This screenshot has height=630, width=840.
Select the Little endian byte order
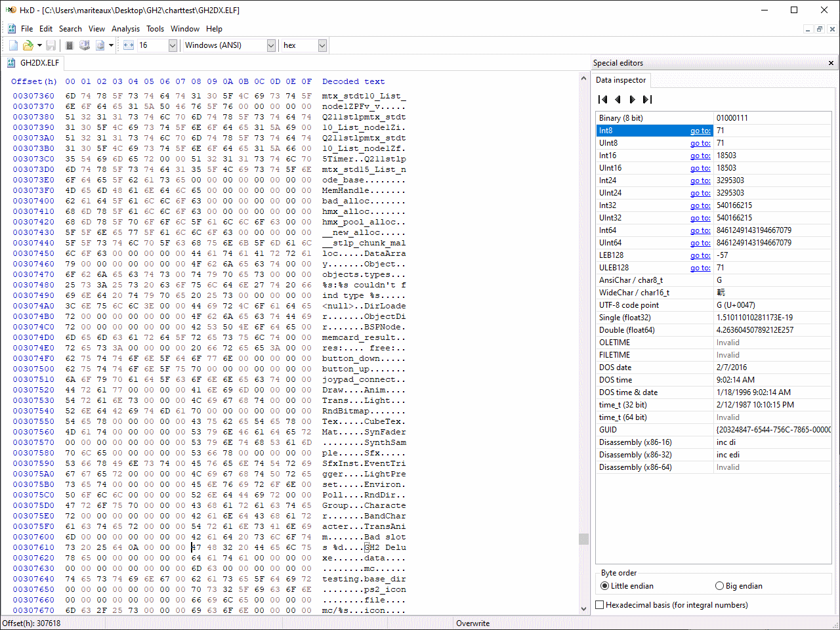click(605, 586)
